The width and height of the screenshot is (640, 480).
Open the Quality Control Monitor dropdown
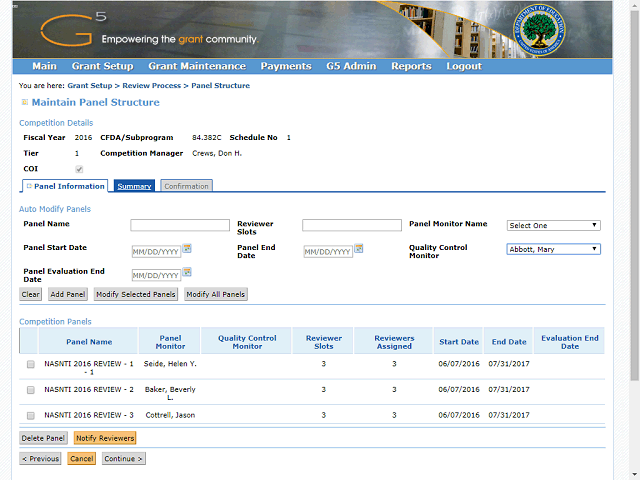(x=553, y=249)
